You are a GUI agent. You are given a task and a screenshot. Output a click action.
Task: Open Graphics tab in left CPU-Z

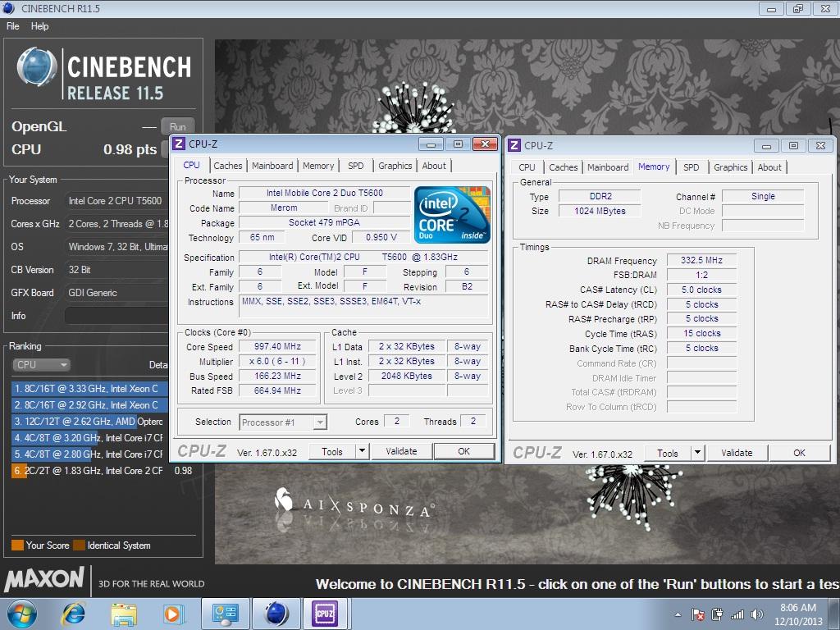click(x=395, y=166)
